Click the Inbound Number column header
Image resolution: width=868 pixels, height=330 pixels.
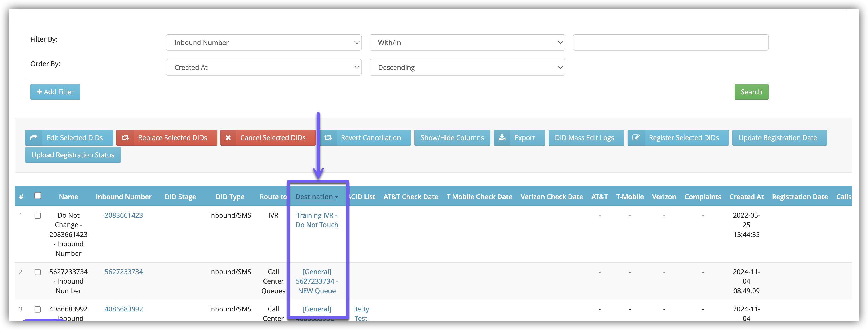[124, 197]
